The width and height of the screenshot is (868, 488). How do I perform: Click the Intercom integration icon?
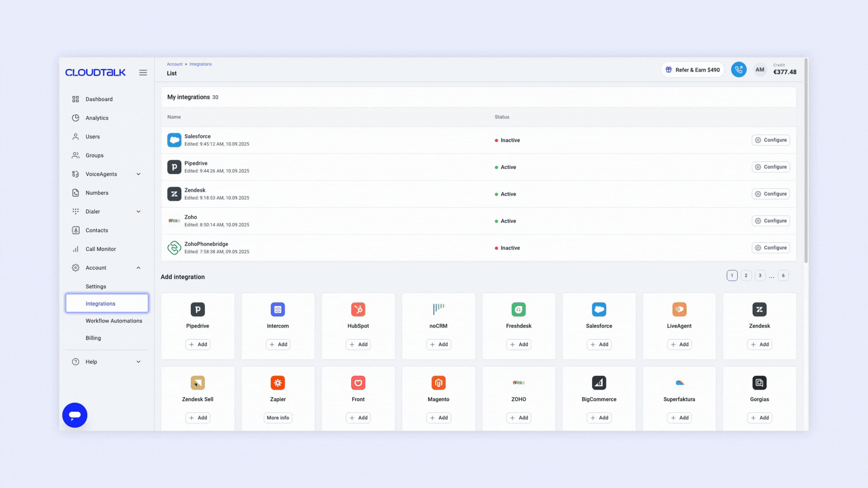point(278,310)
